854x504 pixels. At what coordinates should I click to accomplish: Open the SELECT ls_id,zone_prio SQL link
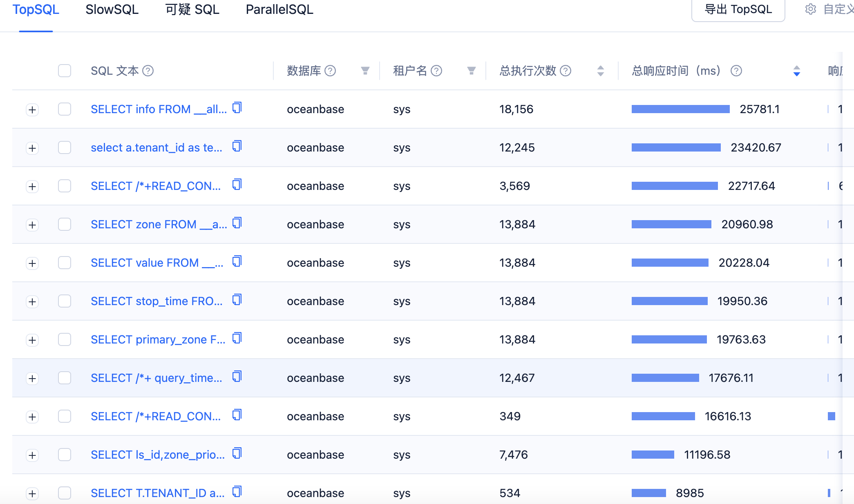click(x=158, y=455)
